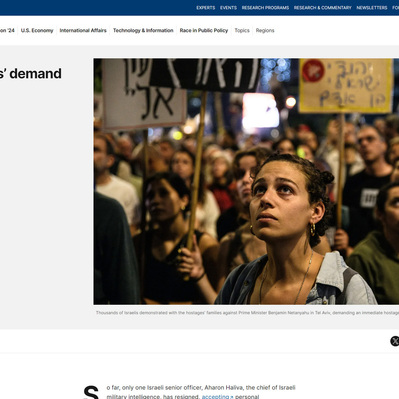The image size is (399, 399).
Task: Expand the Regions dropdown
Action: (265, 30)
